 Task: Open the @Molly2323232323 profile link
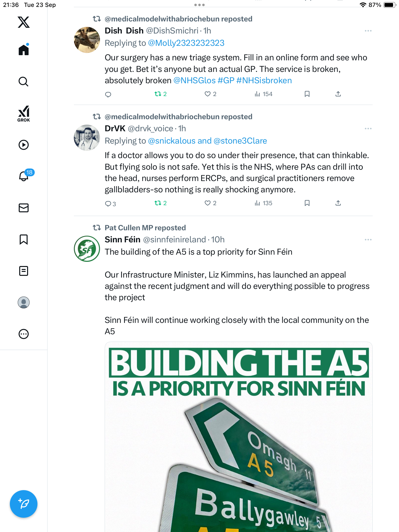[x=186, y=43]
